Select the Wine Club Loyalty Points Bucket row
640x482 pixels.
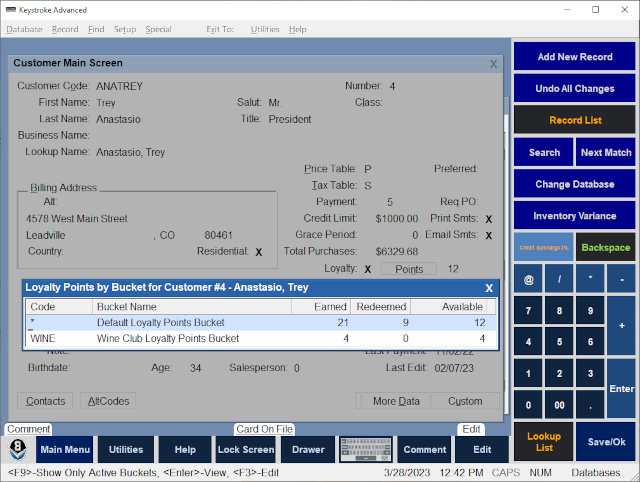coord(261,338)
